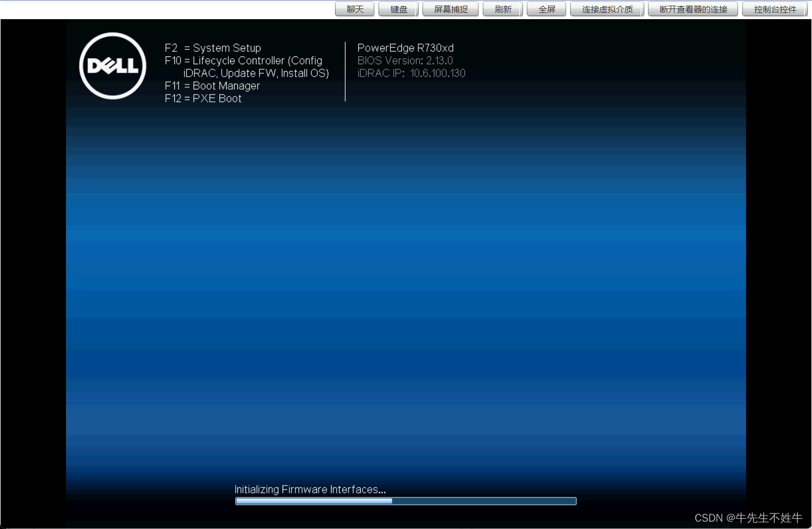Open the 控制台控件 console controls button
Image resolution: width=812 pixels, height=529 pixels.
(775, 9)
